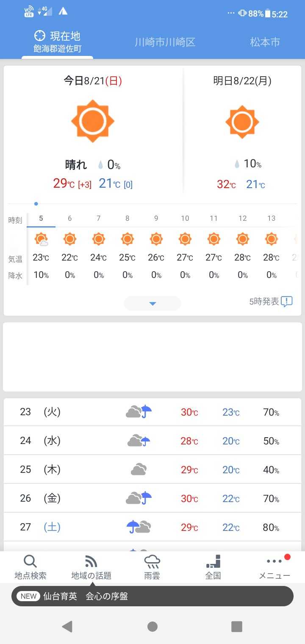Select the 現在地 current location tab
Image resolution: width=305 pixels, height=644 pixels.
[x=58, y=42]
